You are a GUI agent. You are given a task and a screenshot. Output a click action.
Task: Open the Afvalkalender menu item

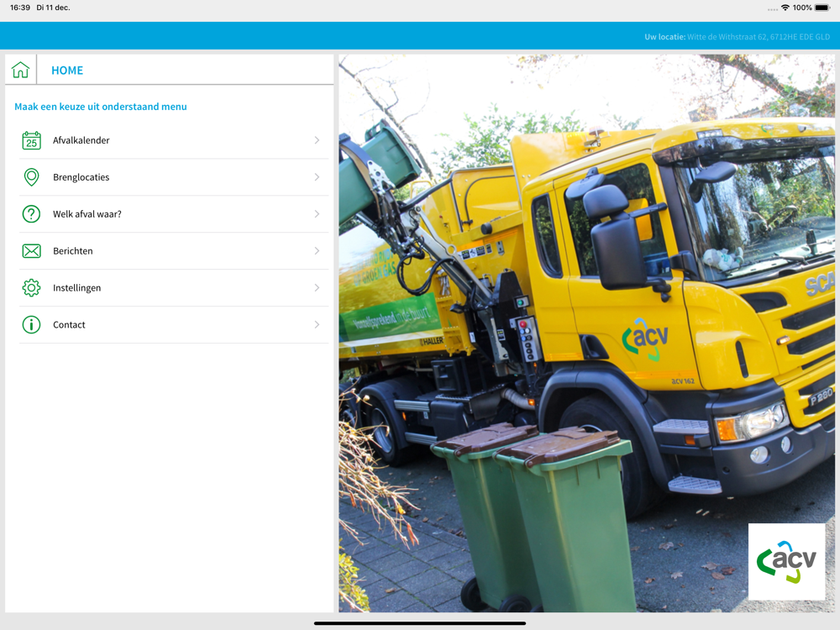click(x=174, y=140)
